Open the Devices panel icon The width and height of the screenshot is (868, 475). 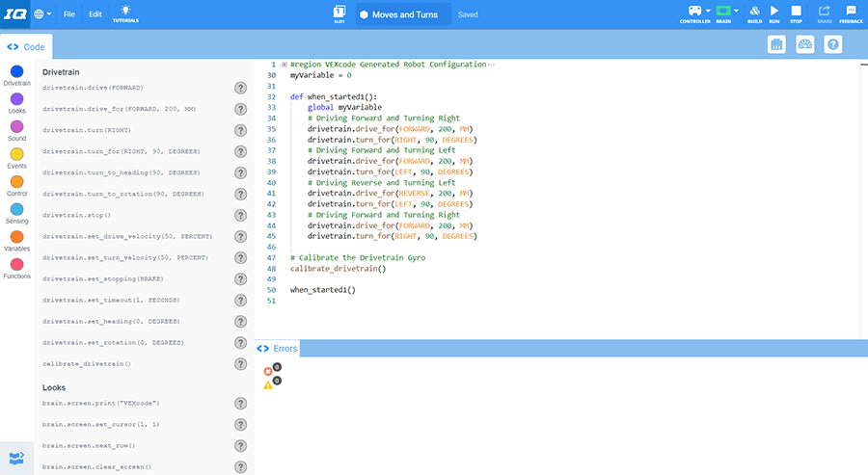[x=776, y=44]
